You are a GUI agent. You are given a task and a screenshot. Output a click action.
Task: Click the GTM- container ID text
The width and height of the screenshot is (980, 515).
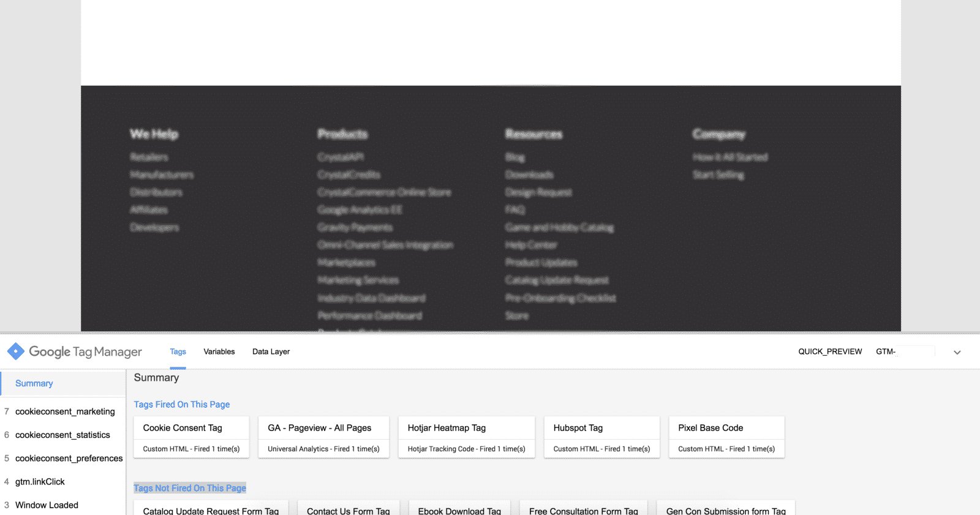(x=886, y=351)
